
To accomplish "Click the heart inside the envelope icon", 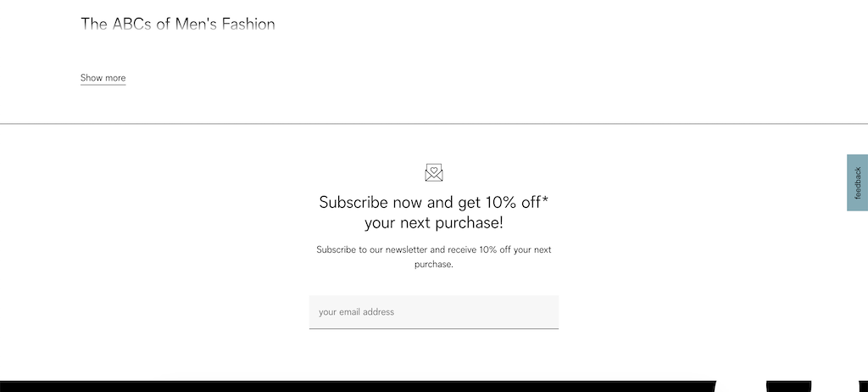I will coord(434,171).
